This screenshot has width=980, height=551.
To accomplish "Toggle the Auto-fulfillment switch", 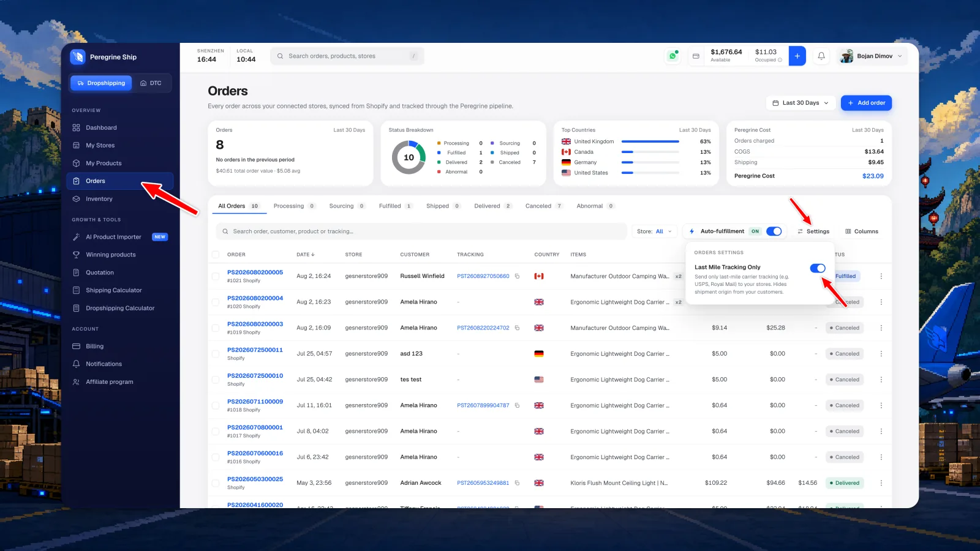I will (774, 231).
